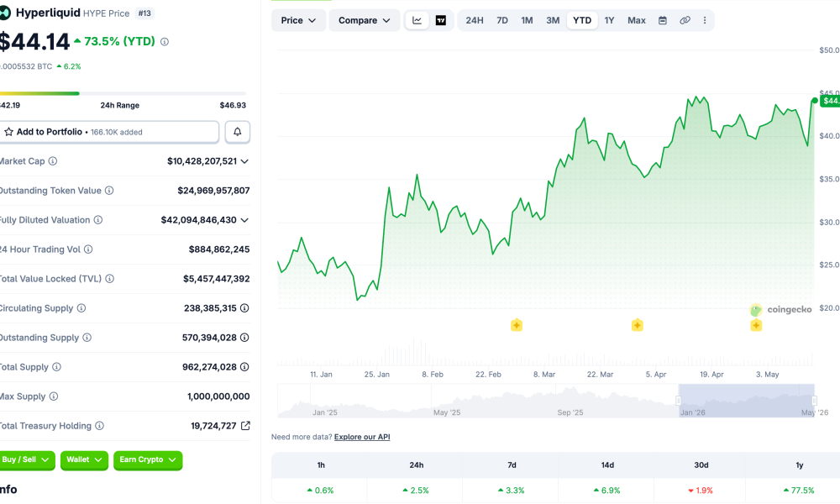840x504 pixels.
Task: Click the left handle of range navigator
Action: tap(678, 401)
